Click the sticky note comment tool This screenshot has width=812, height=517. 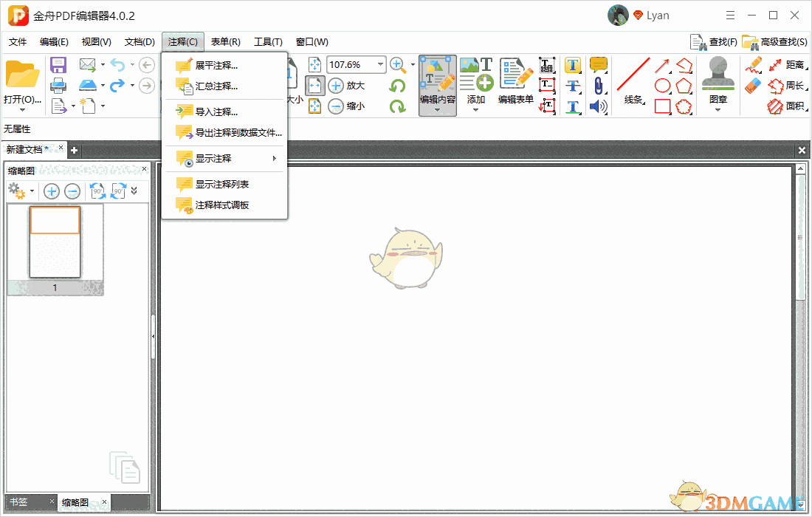click(x=598, y=65)
